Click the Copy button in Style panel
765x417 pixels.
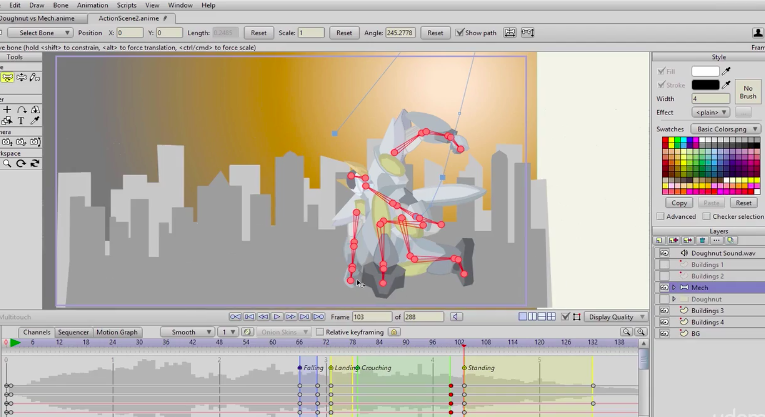click(x=679, y=202)
